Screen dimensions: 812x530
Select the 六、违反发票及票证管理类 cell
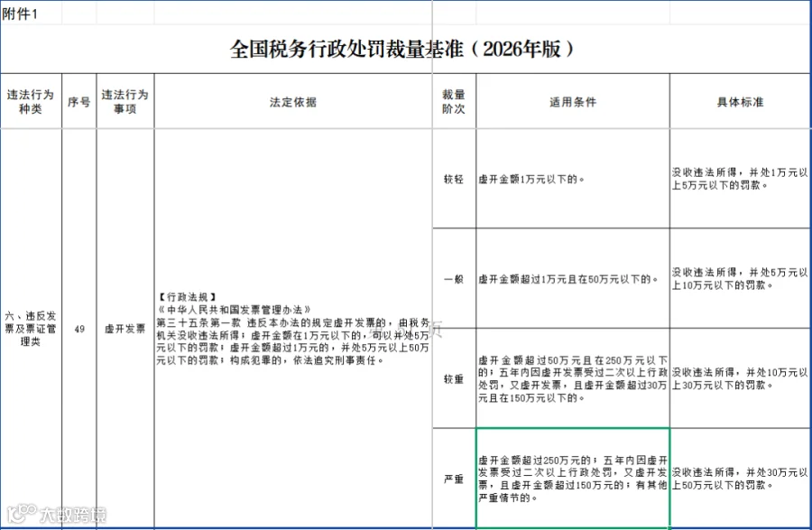tap(31, 329)
